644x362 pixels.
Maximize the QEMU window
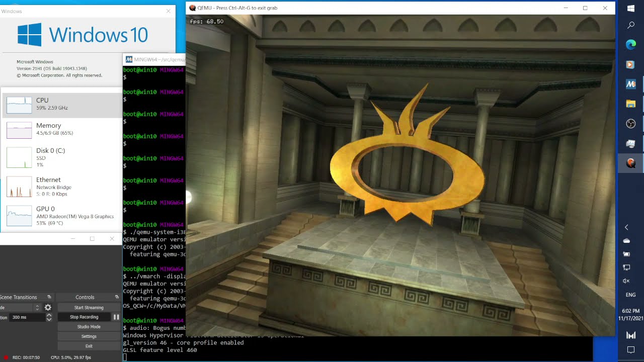585,8
